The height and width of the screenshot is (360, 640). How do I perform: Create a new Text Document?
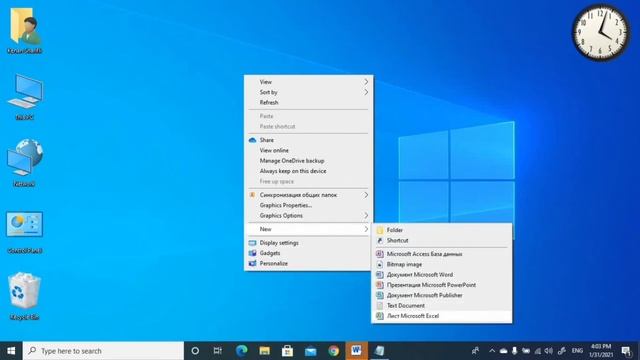click(x=442, y=305)
